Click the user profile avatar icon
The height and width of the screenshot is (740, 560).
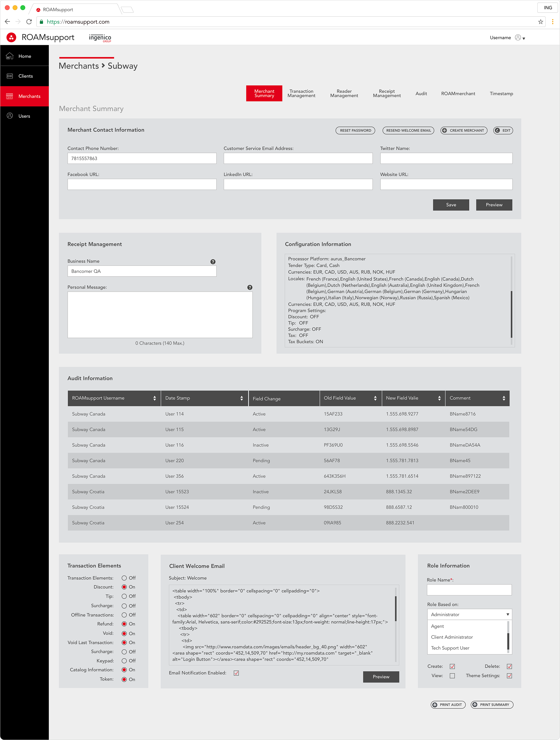518,37
